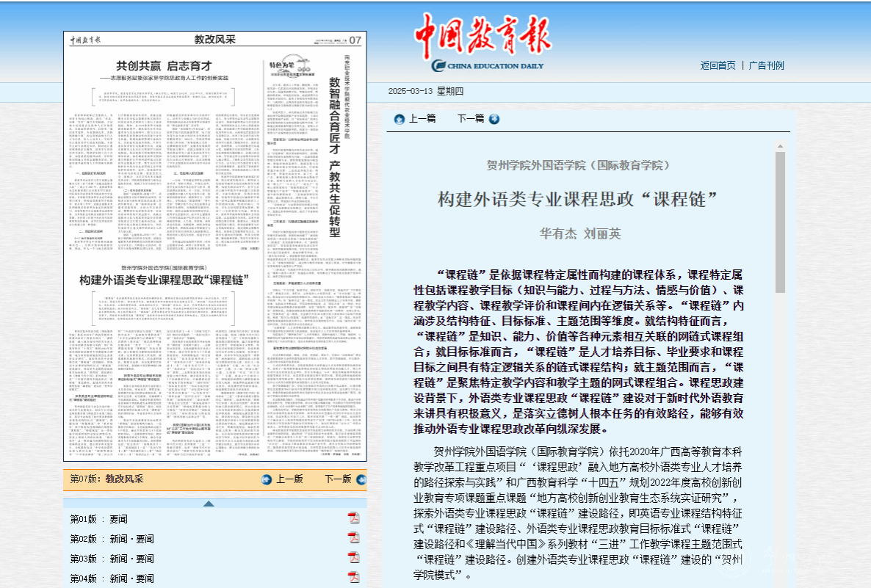Click the article title 构建外语类专业课程思政“课程链”

(x=578, y=200)
